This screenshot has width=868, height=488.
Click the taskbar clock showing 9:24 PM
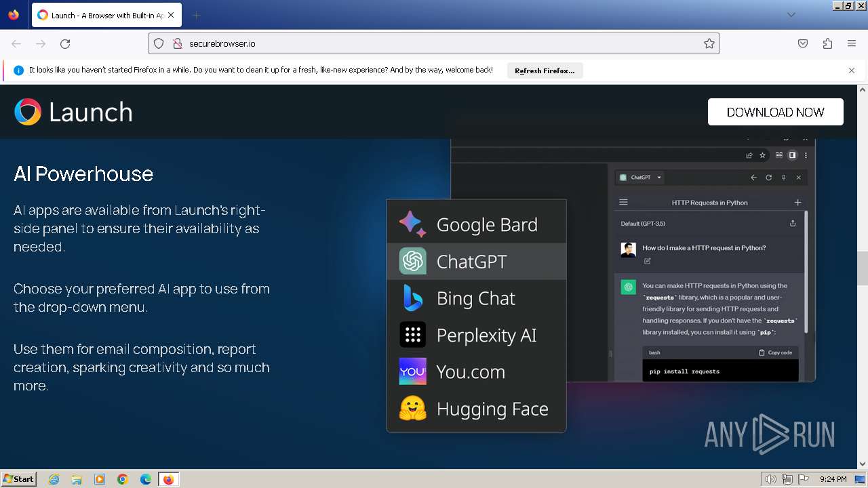[x=833, y=479]
